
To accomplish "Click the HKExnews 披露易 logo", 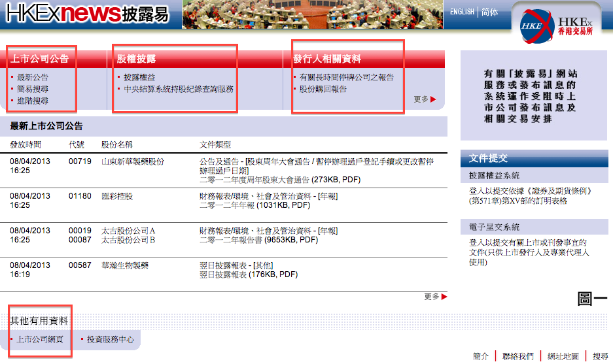I will point(87,14).
